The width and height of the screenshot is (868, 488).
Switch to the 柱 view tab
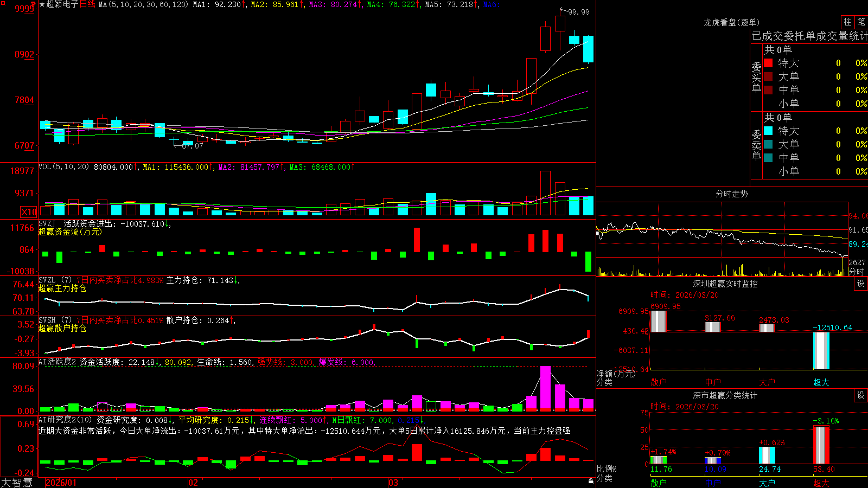click(847, 22)
